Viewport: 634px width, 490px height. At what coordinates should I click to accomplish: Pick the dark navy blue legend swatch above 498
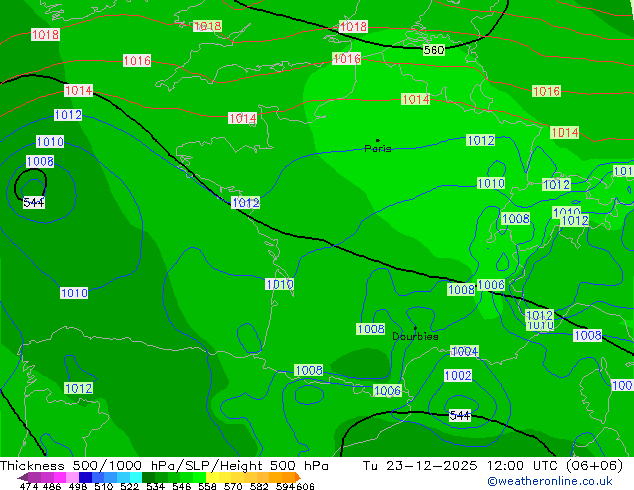click(85, 477)
